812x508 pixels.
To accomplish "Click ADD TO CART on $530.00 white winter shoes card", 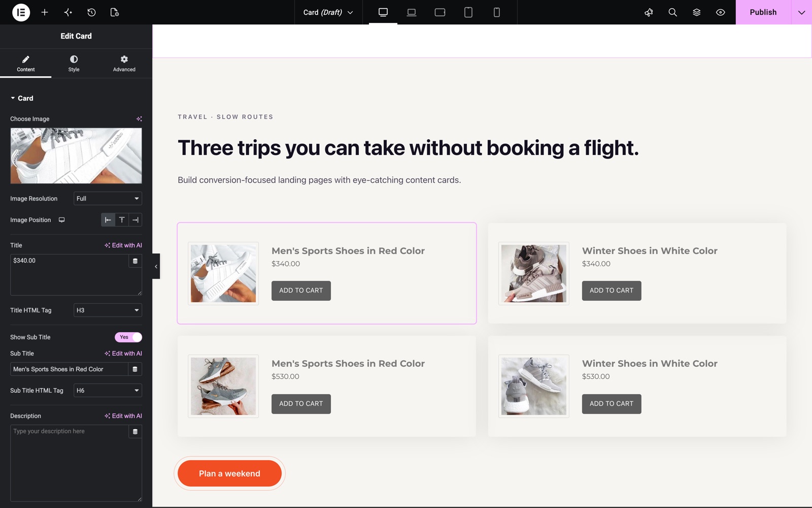I will coord(612,404).
